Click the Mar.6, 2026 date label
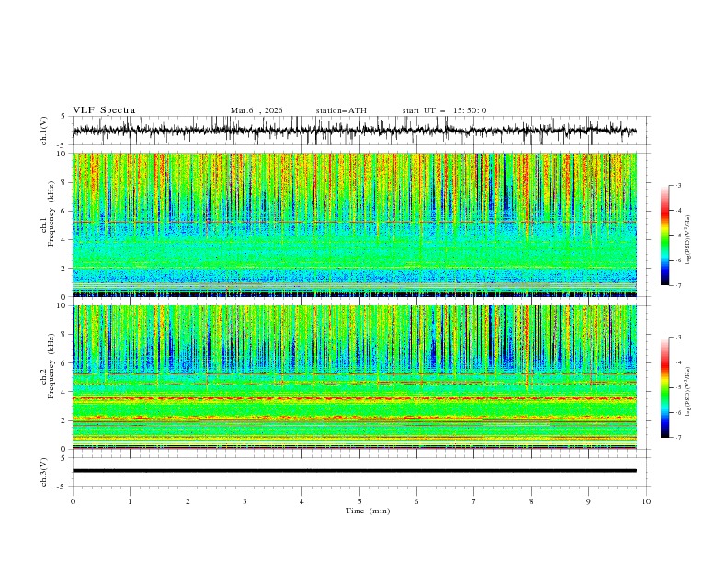The width and height of the screenshot is (728, 563). (x=256, y=110)
